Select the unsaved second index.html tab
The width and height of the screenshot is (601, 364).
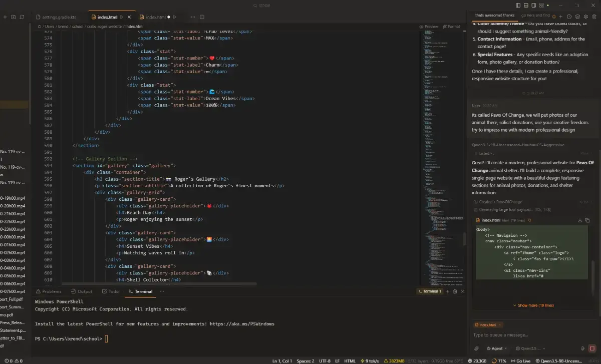tap(155, 17)
